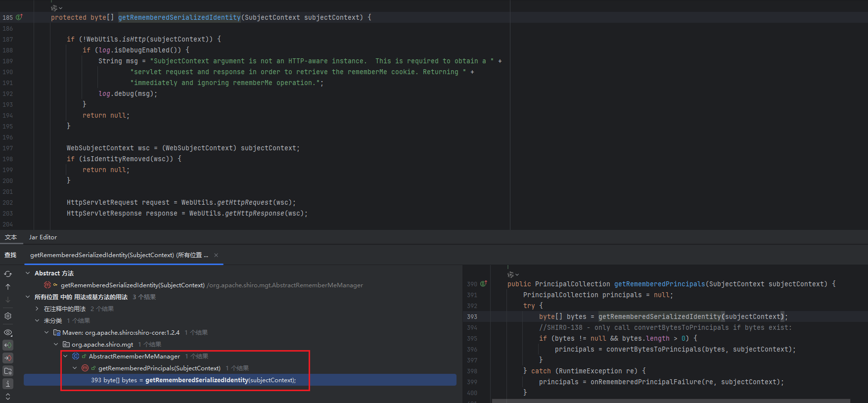Open AI assistant inlay icon in preview pane
The width and height of the screenshot is (868, 403).
click(x=512, y=274)
